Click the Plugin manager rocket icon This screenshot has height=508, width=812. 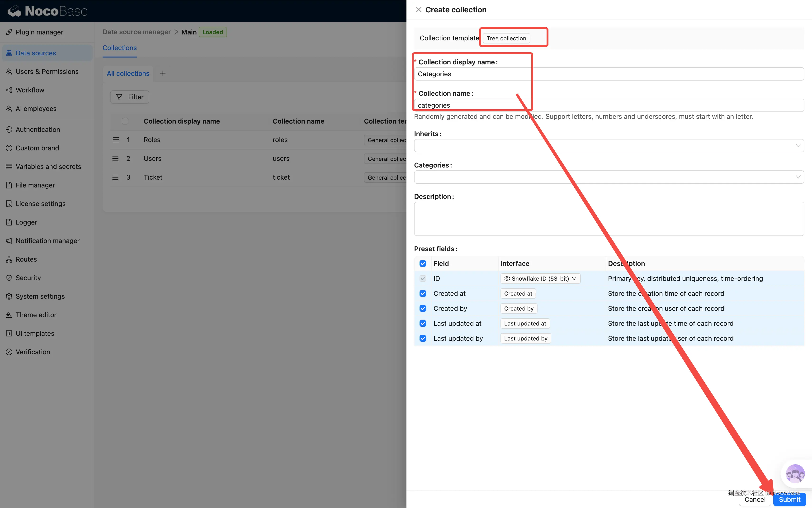[x=9, y=32]
